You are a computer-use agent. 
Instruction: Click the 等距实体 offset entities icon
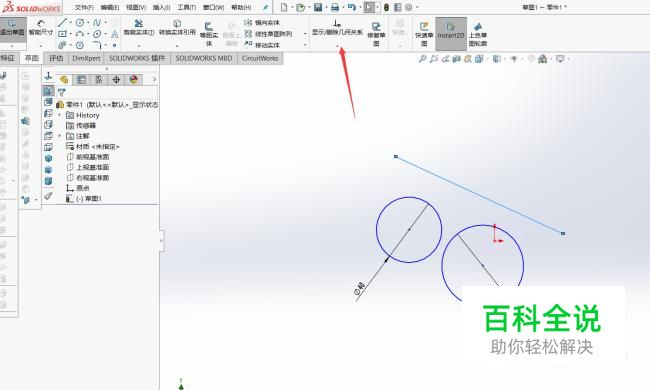pyautogui.click(x=209, y=34)
